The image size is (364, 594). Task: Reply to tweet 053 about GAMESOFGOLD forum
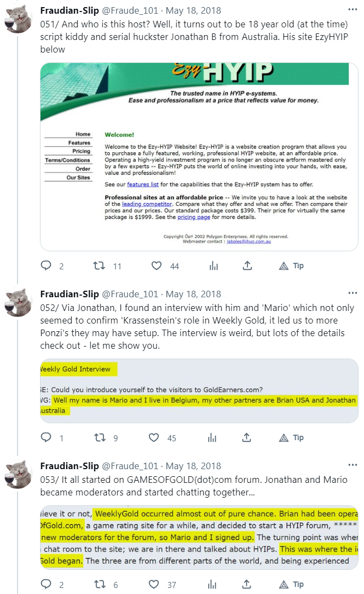click(47, 585)
